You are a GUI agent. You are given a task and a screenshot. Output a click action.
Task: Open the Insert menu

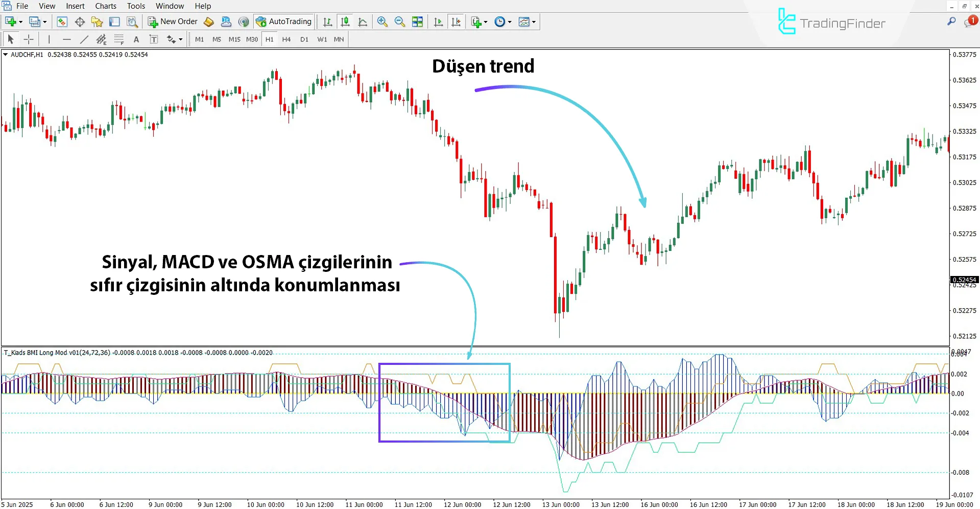coord(75,6)
